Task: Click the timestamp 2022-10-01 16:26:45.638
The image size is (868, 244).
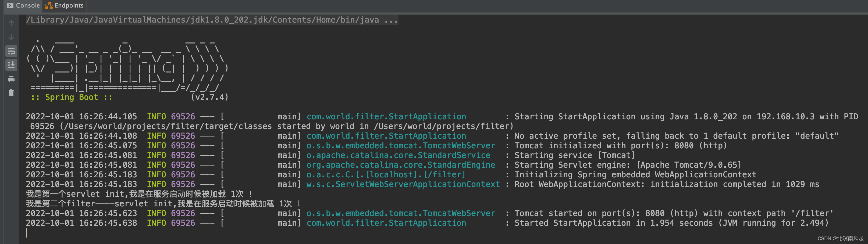Action: point(81,223)
